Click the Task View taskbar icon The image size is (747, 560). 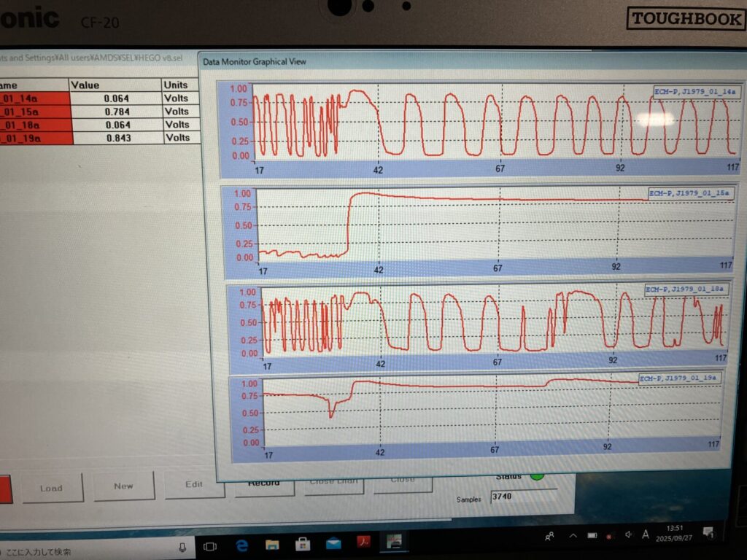coord(210,545)
